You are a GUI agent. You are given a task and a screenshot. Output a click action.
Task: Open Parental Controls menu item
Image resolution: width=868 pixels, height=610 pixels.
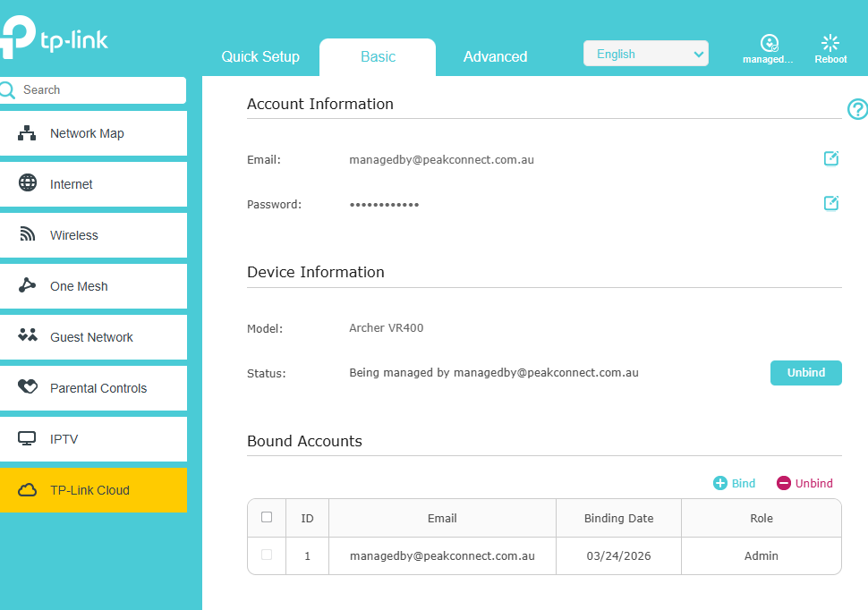93,388
